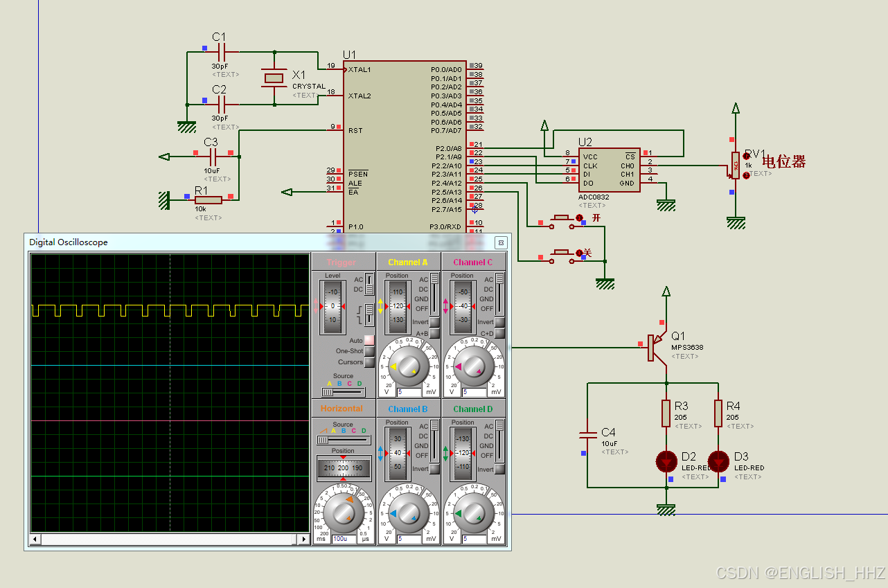Click the Horizontal 100u timebase field
Viewport: 888px width, 588px height.
tap(344, 538)
